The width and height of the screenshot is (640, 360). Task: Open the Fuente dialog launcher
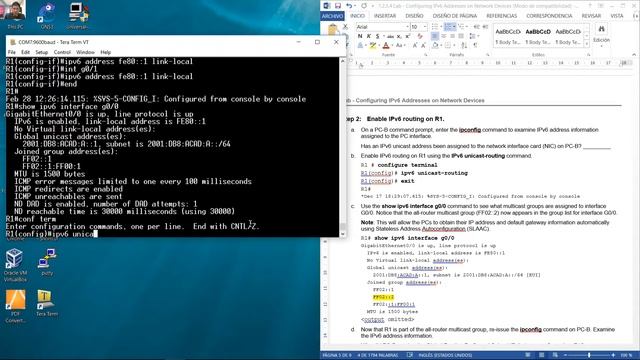426,55
